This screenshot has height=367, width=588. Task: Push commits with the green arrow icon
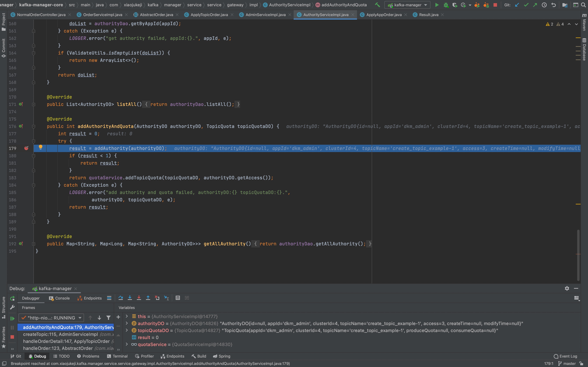(x=535, y=5)
